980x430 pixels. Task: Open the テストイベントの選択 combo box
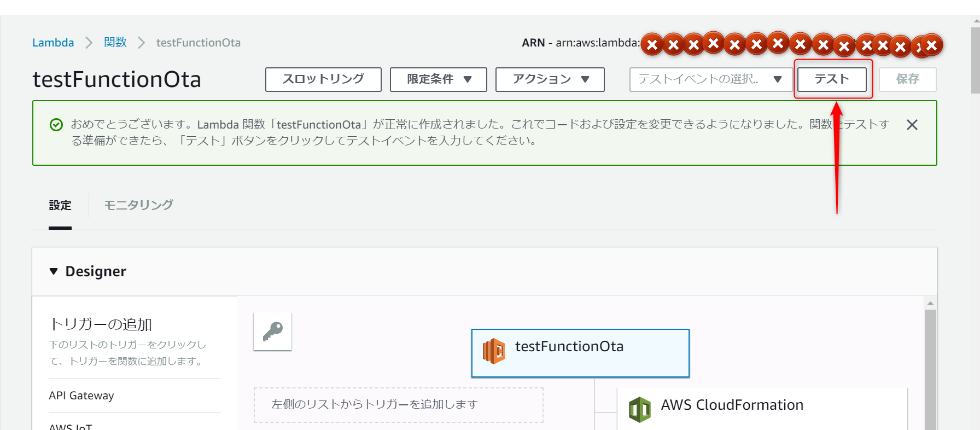point(710,79)
